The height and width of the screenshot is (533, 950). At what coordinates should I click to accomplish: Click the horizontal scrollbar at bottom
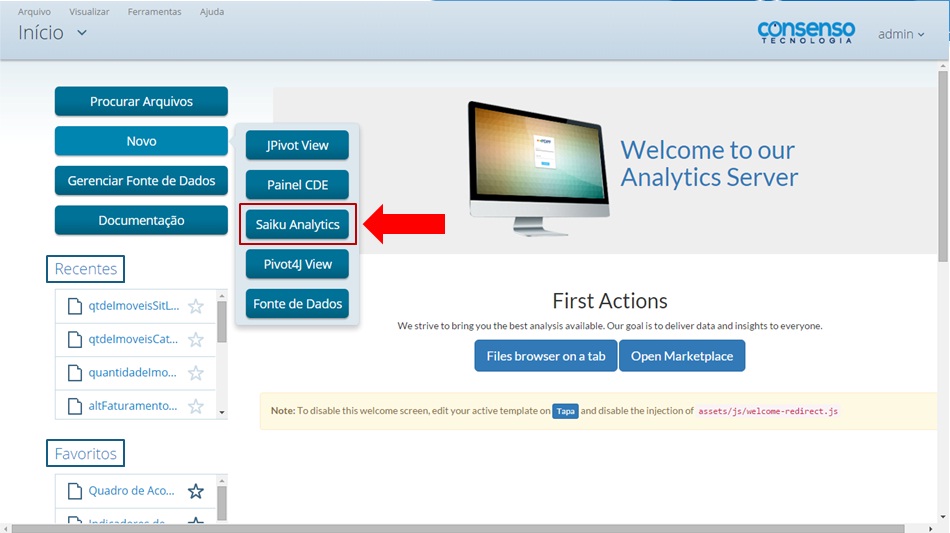tap(458, 529)
